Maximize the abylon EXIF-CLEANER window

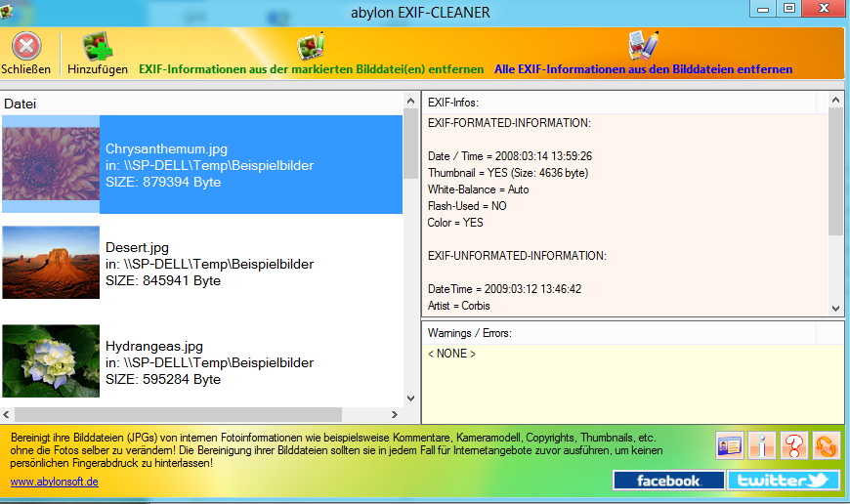click(x=789, y=8)
